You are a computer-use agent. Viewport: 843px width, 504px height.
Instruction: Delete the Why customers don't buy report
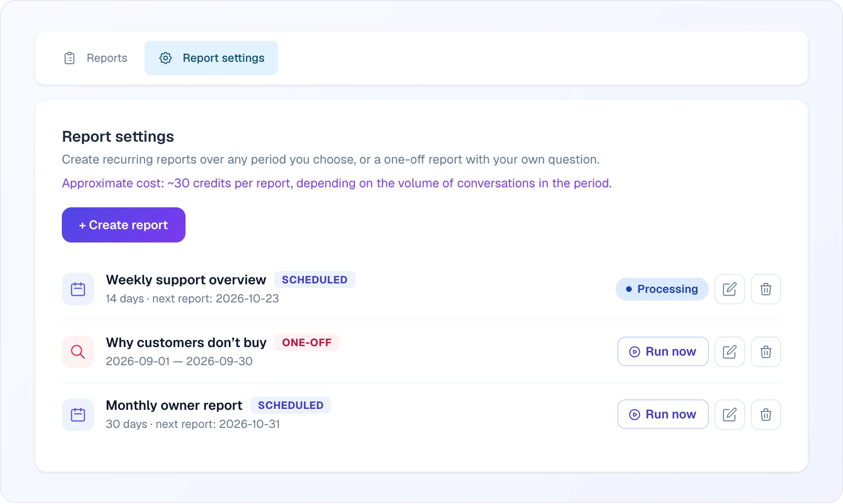766,352
